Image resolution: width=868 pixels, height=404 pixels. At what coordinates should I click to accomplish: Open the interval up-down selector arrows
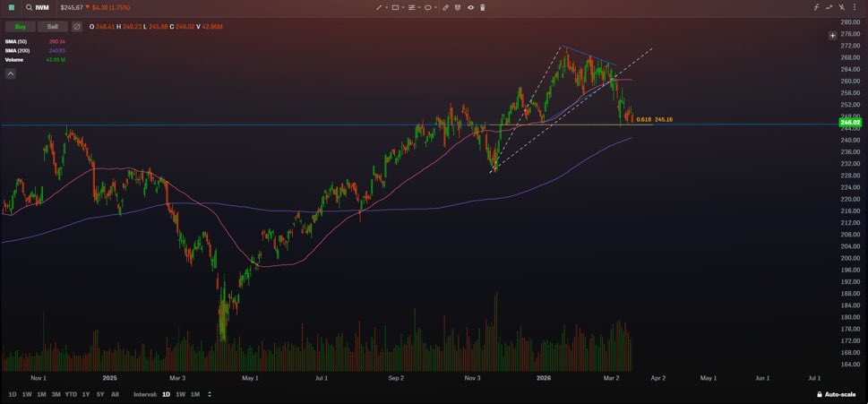pos(210,394)
